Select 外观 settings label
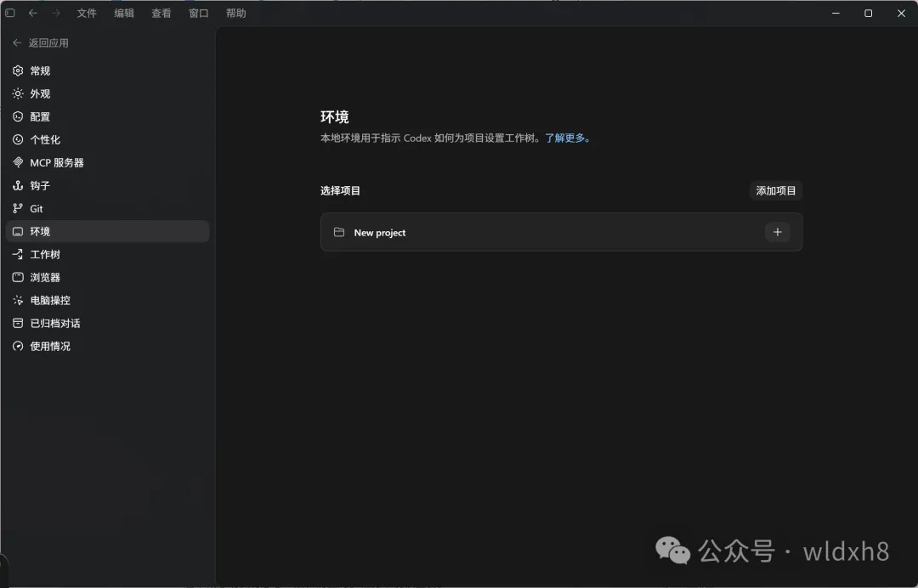 tap(41, 93)
